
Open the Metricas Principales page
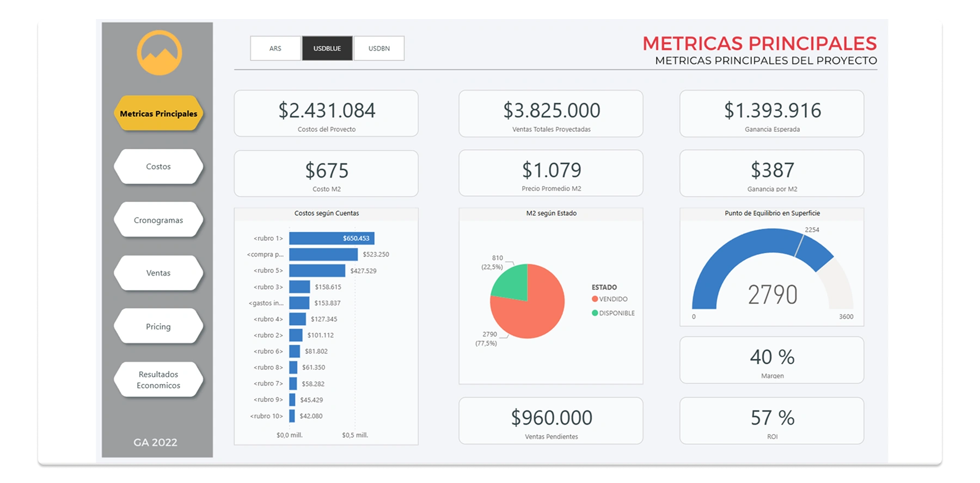(x=158, y=114)
